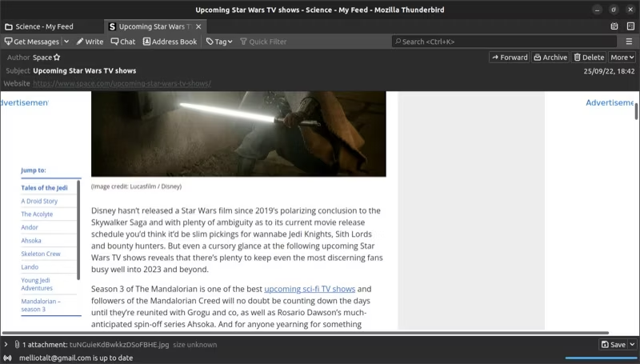Click the vertical message scrollbar thumb
640x364 pixels.
coord(636,111)
